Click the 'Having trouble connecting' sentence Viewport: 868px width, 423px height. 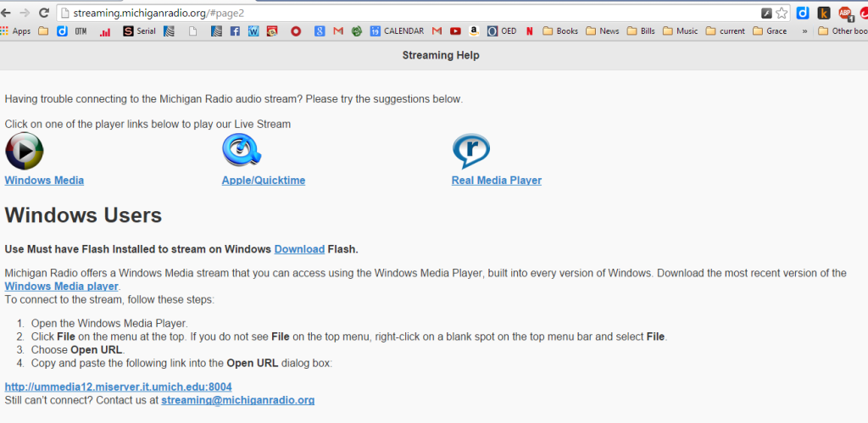(x=234, y=99)
